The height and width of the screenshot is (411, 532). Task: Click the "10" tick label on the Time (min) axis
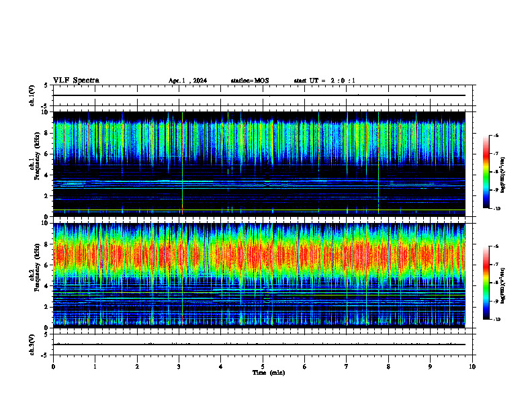472,367
